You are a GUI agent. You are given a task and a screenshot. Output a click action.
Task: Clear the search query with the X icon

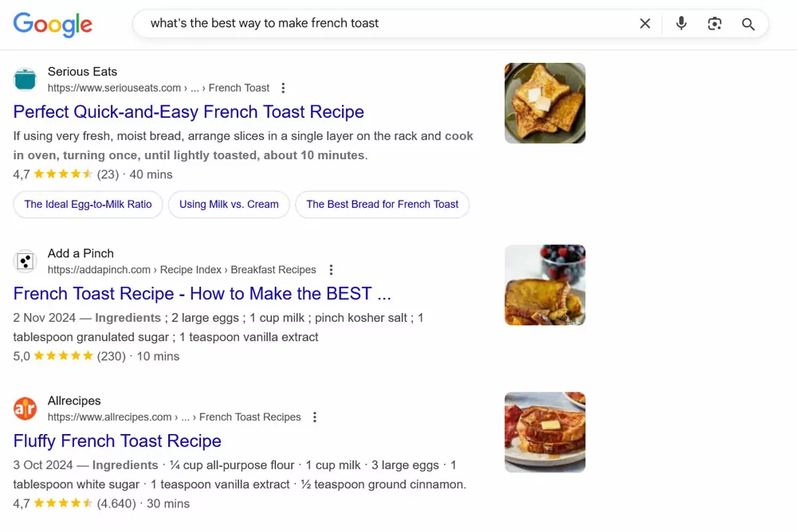tap(645, 23)
